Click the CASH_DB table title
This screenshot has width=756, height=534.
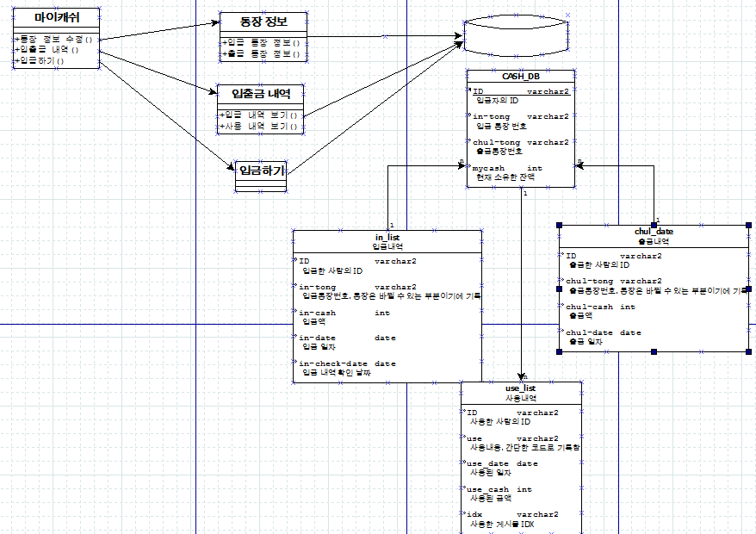click(x=520, y=76)
